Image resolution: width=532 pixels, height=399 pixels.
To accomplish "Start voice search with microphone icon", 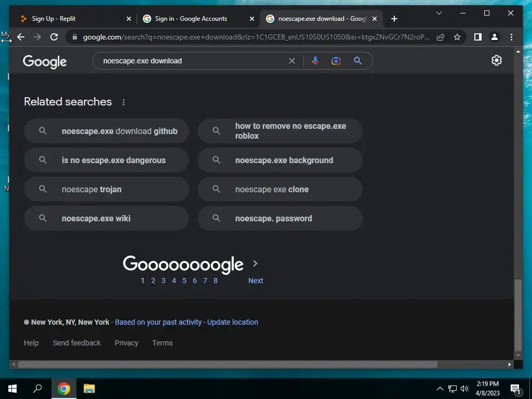I will point(315,61).
